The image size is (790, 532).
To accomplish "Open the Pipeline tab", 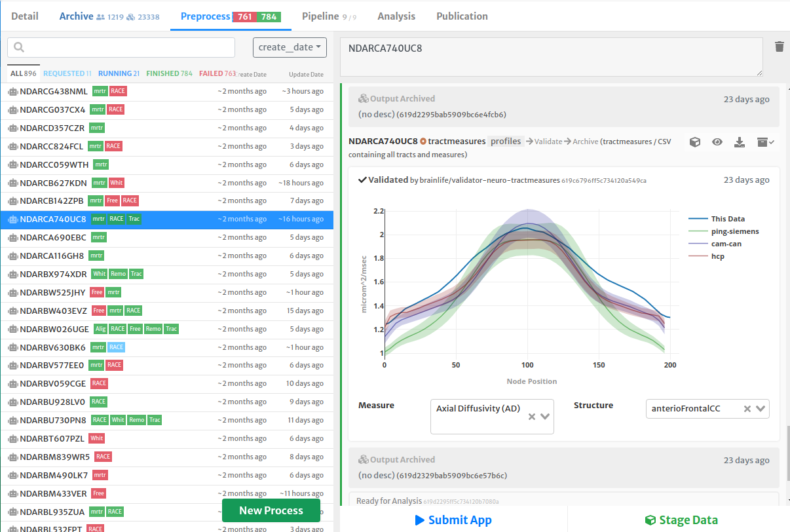I will click(329, 16).
